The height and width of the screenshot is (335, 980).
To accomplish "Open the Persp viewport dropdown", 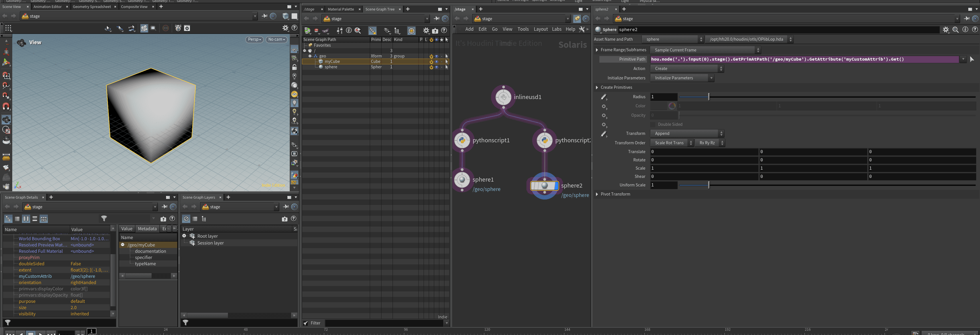I will [254, 40].
